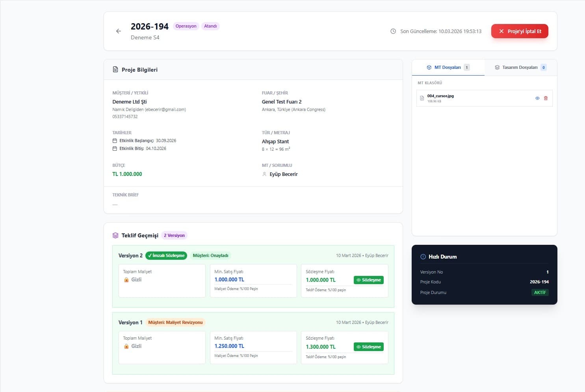Click the Proje Bilgileri document icon
This screenshot has height=392, width=585.
(x=115, y=70)
